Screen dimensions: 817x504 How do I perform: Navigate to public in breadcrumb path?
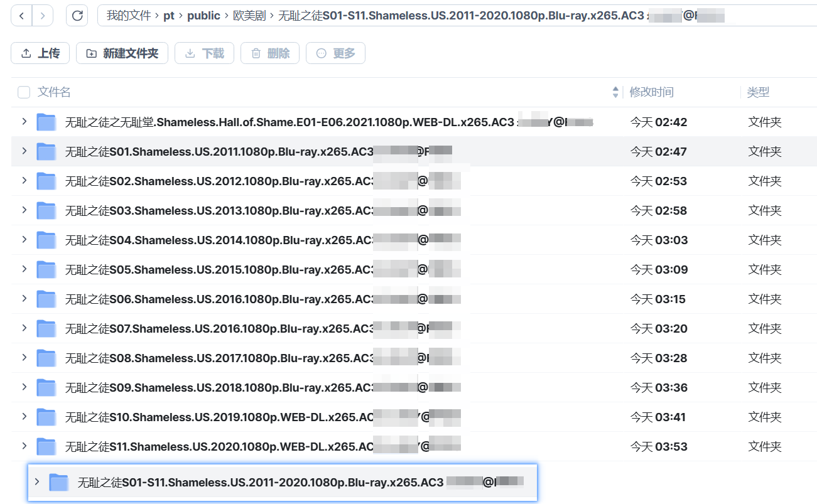(204, 16)
